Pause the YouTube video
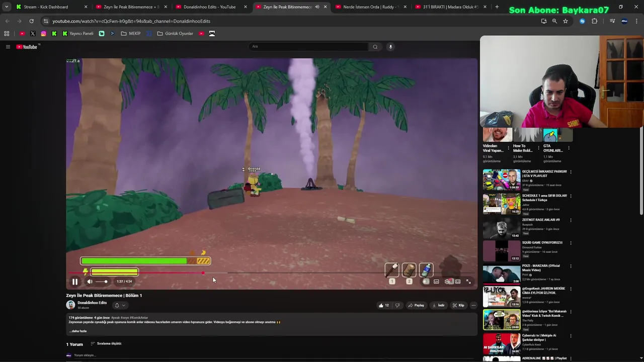The height and width of the screenshot is (362, 644). tap(75, 282)
